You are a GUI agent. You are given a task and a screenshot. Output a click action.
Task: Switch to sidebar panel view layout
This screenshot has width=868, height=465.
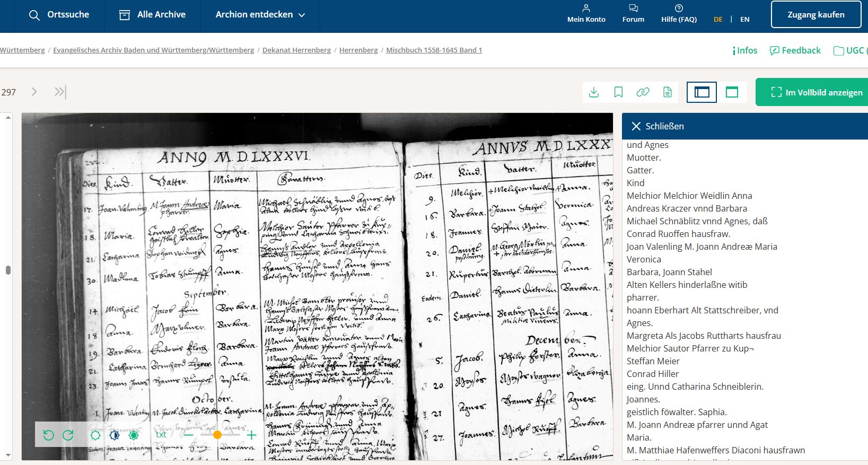(702, 92)
